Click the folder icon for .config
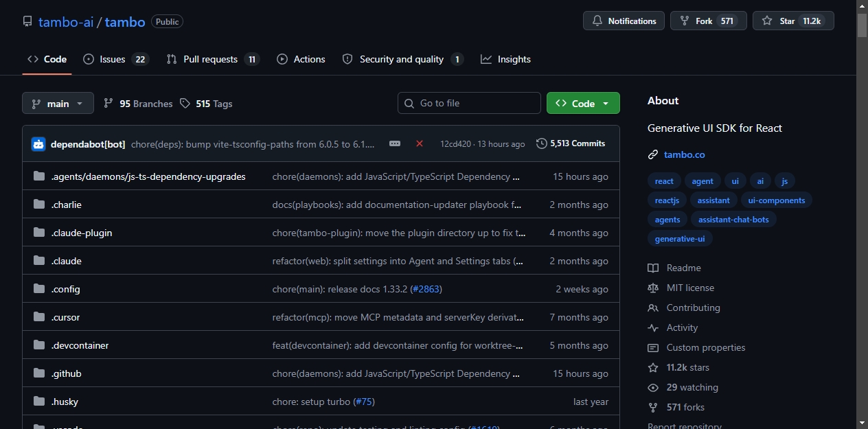This screenshot has width=868, height=429. pyautogui.click(x=39, y=289)
